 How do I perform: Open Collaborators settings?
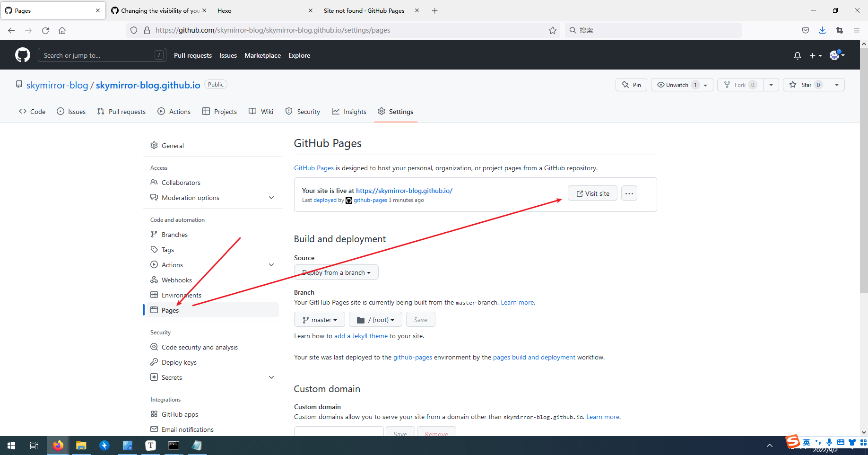click(x=213, y=183)
